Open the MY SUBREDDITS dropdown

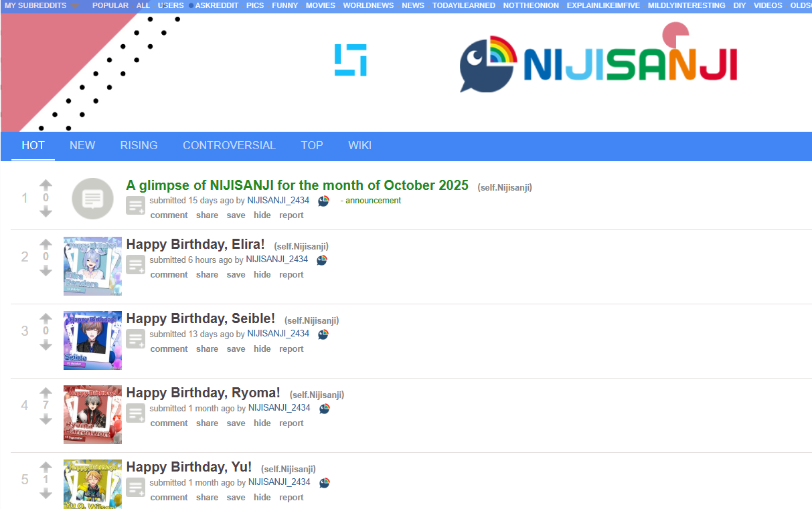tap(41, 5)
